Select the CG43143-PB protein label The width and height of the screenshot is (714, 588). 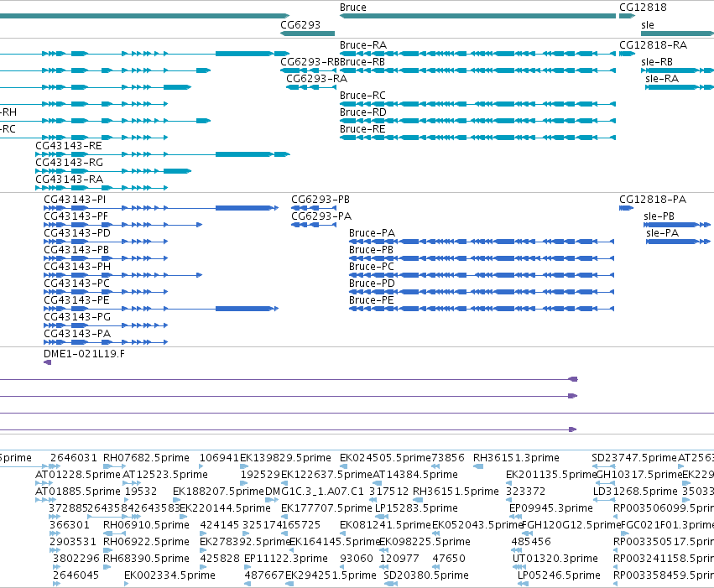76,250
